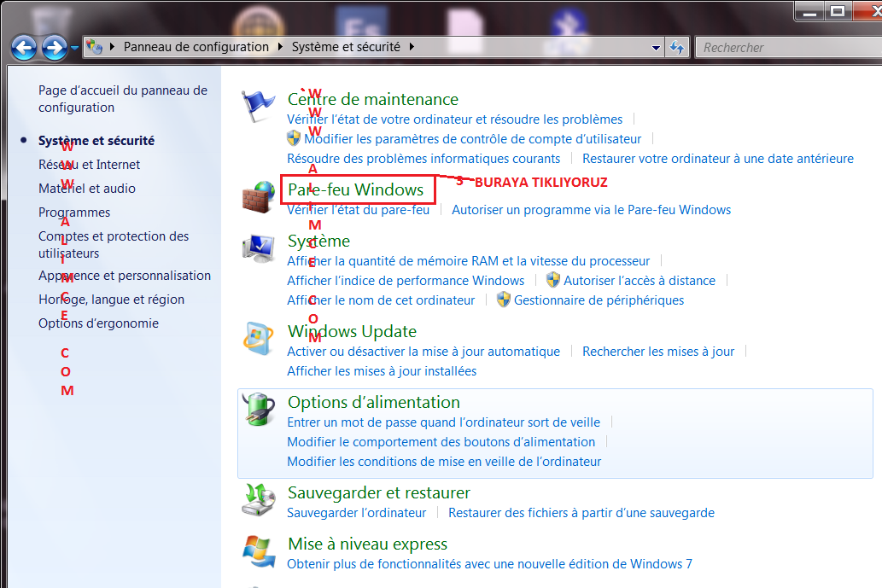Screen dimensions: 882x588
Task: Click the Windows Update icon
Action: pyautogui.click(x=258, y=339)
